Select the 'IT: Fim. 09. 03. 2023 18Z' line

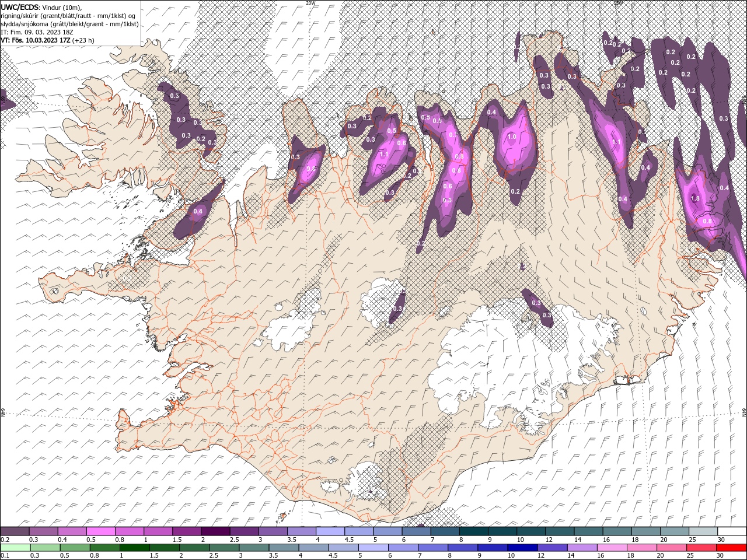click(x=37, y=32)
